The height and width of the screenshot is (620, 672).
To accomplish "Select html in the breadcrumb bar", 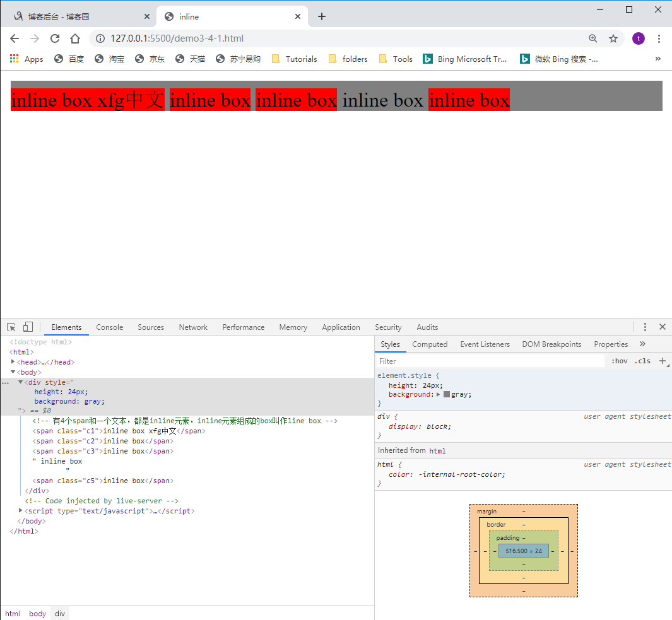I will (x=13, y=614).
